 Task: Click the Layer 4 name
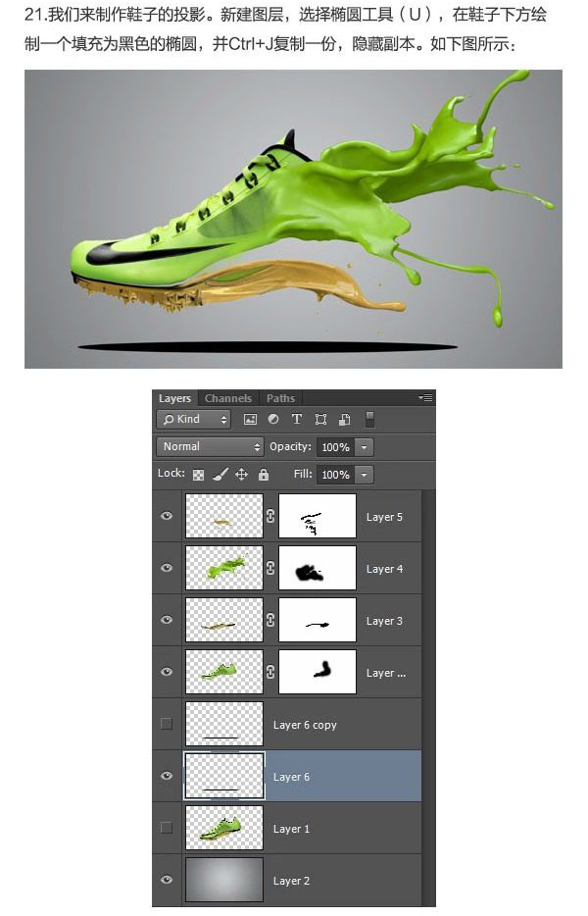384,569
